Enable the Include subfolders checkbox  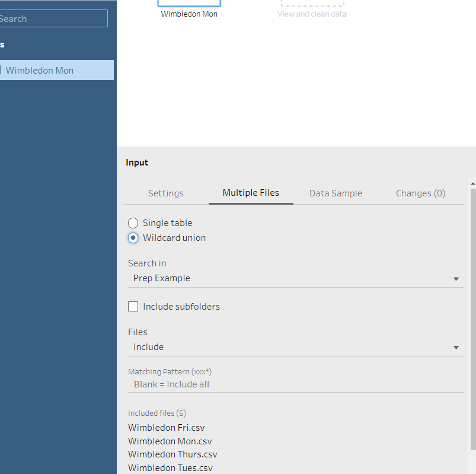pyautogui.click(x=133, y=307)
